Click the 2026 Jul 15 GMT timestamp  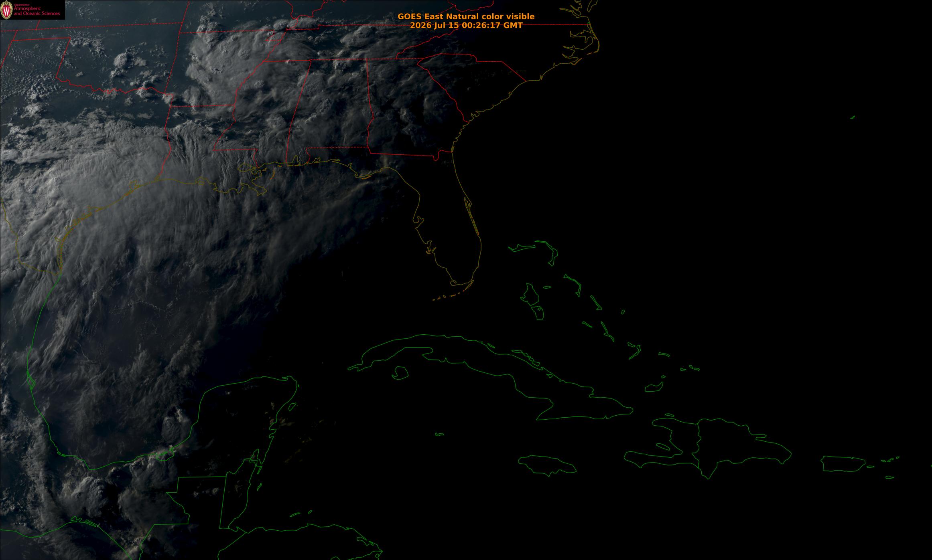coord(466,25)
